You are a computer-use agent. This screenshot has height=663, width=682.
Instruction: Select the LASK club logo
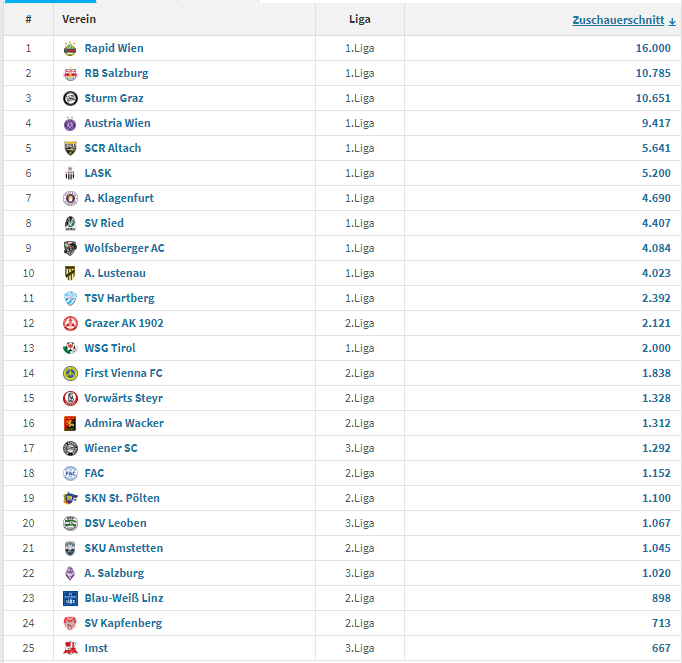pos(70,174)
